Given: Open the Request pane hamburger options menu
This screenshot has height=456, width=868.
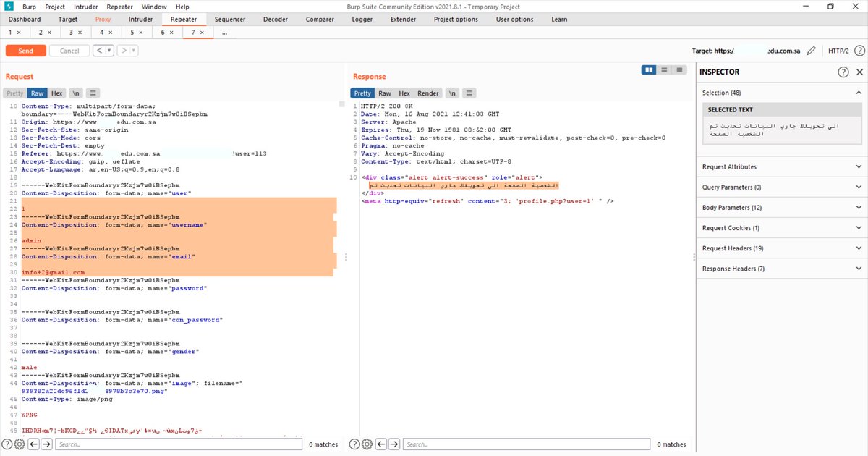Looking at the screenshot, I should coord(93,93).
